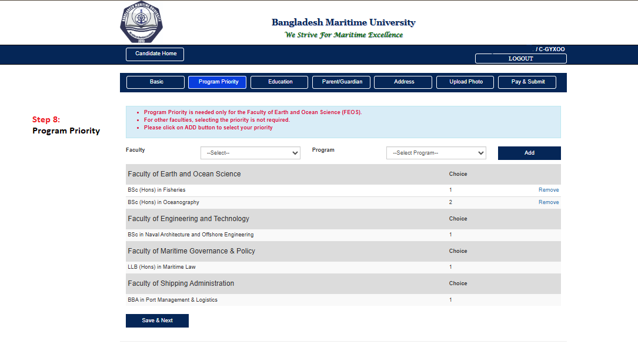The image size is (638, 364).
Task: Open the Upload Photo tab
Action: [x=466, y=82]
